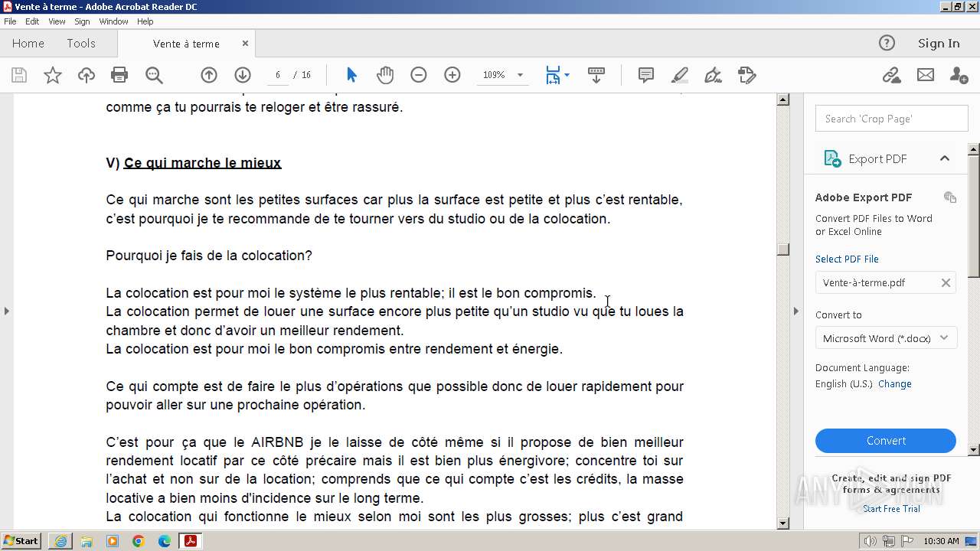Image resolution: width=980 pixels, height=551 pixels.
Task: Click the document scroll down arrow
Action: coord(782,523)
